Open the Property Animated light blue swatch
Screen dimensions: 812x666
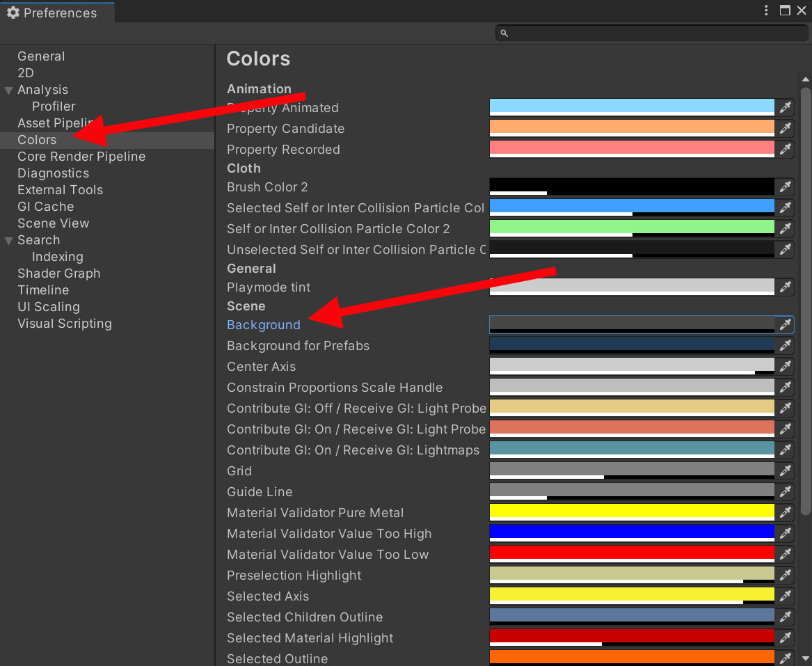coord(632,107)
